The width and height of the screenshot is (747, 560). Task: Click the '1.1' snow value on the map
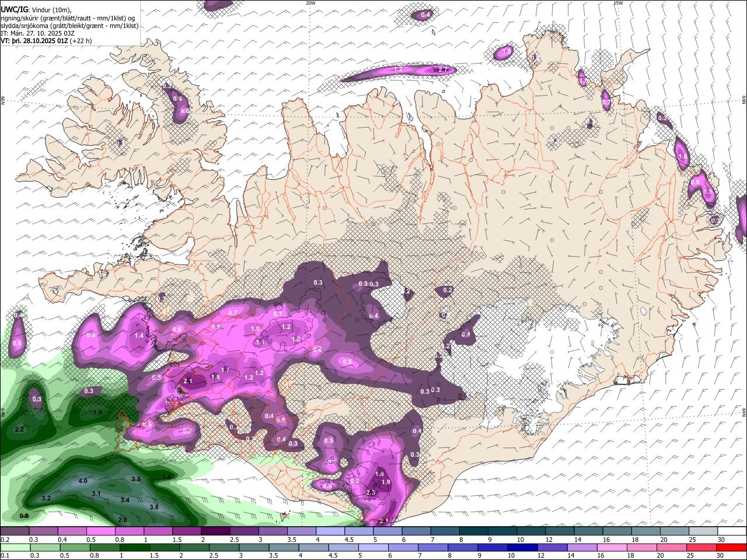[260, 343]
